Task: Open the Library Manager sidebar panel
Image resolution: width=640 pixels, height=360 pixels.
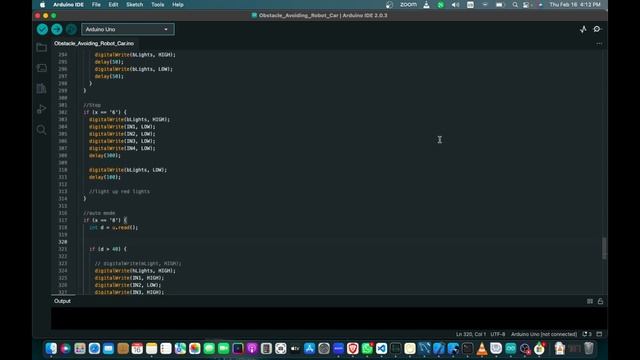Action: (x=41, y=88)
